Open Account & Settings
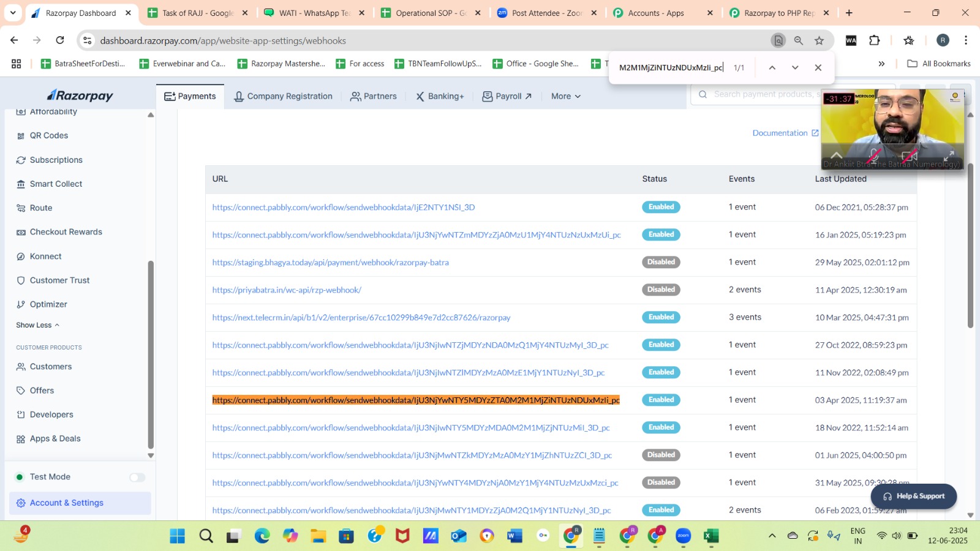980x551 pixels. (x=80, y=503)
